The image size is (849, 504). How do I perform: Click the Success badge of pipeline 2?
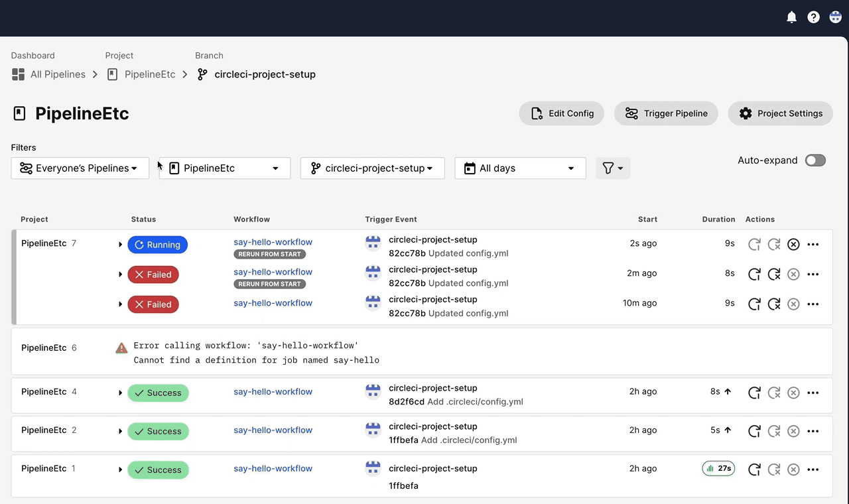point(158,431)
